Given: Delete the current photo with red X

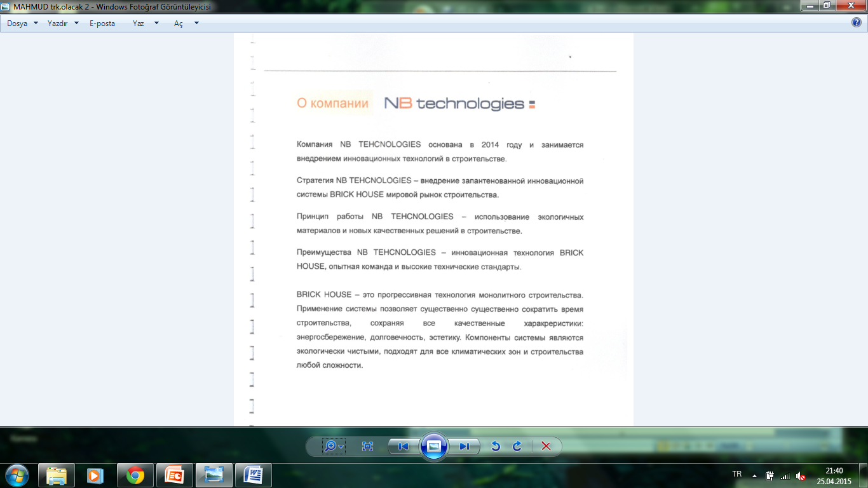Looking at the screenshot, I should 546,447.
